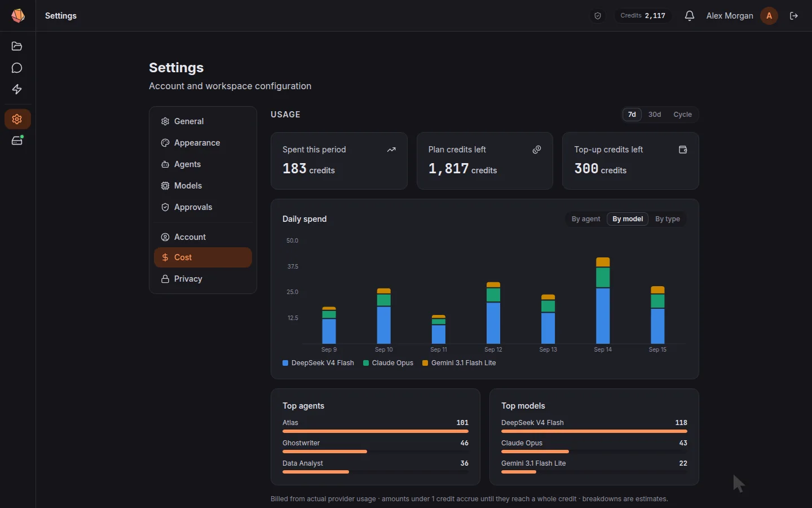
Task: Click the app logo in top-left corner
Action: 18,16
